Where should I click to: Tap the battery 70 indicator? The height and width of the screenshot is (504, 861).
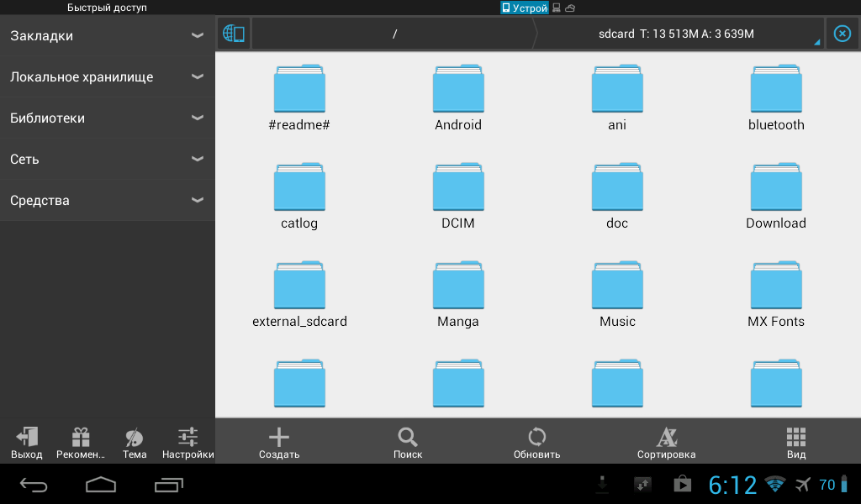(833, 485)
